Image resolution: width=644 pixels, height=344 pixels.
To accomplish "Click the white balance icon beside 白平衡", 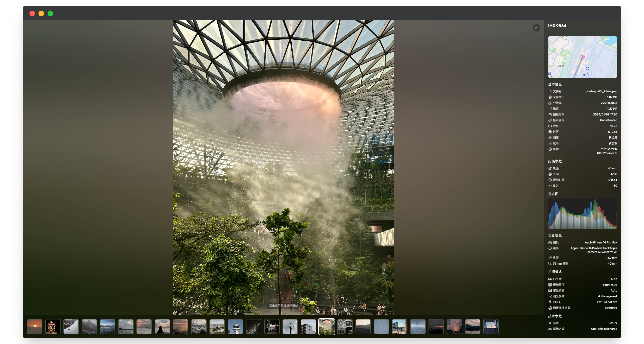I will tap(550, 279).
